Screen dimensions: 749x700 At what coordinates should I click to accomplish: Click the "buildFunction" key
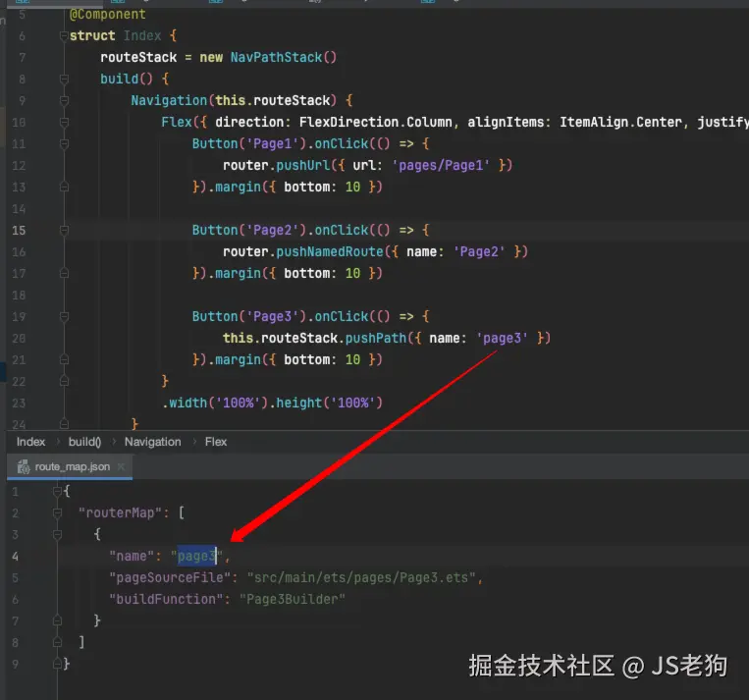point(166,599)
